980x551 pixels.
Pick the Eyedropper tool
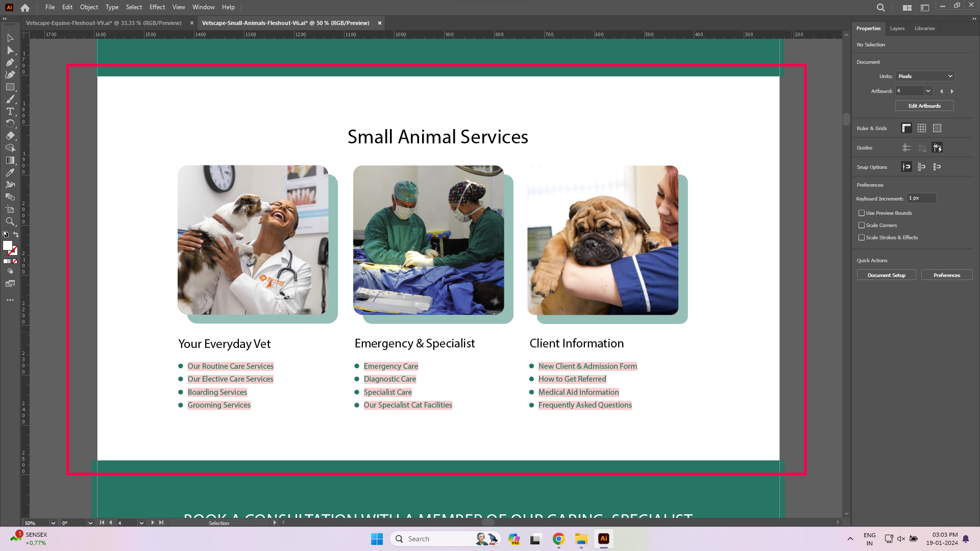pos(10,172)
